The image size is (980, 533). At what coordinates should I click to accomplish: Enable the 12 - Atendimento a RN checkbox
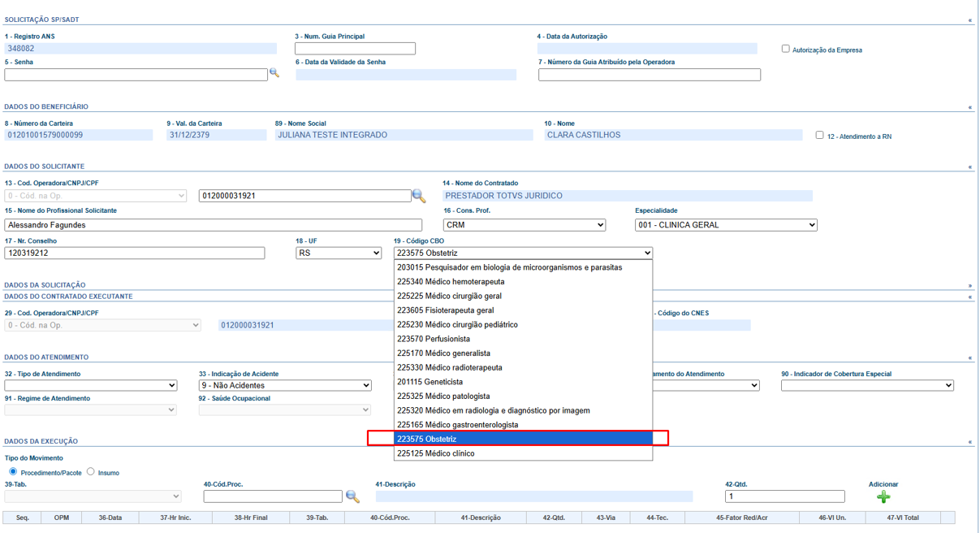(x=819, y=135)
